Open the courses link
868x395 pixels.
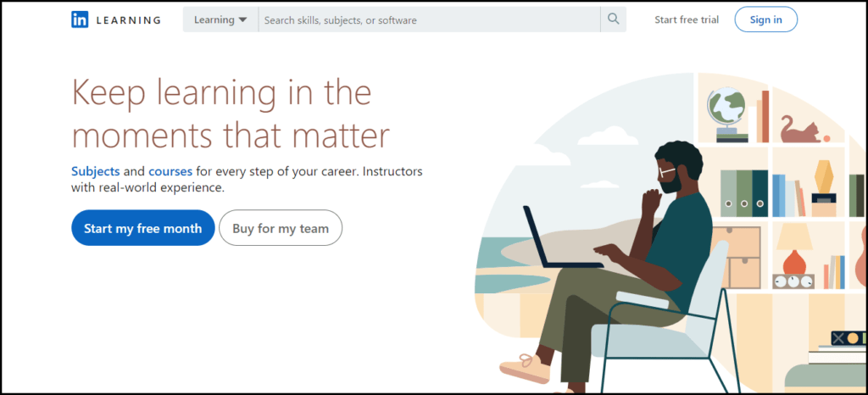click(170, 171)
